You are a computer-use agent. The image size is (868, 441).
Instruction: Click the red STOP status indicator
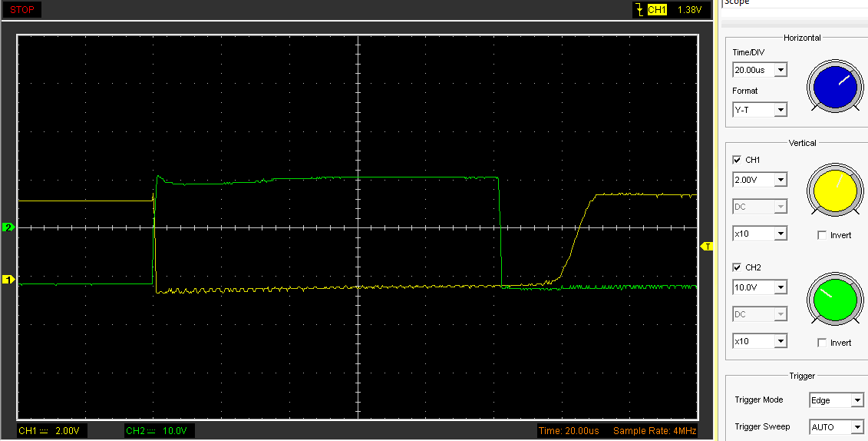pos(22,9)
